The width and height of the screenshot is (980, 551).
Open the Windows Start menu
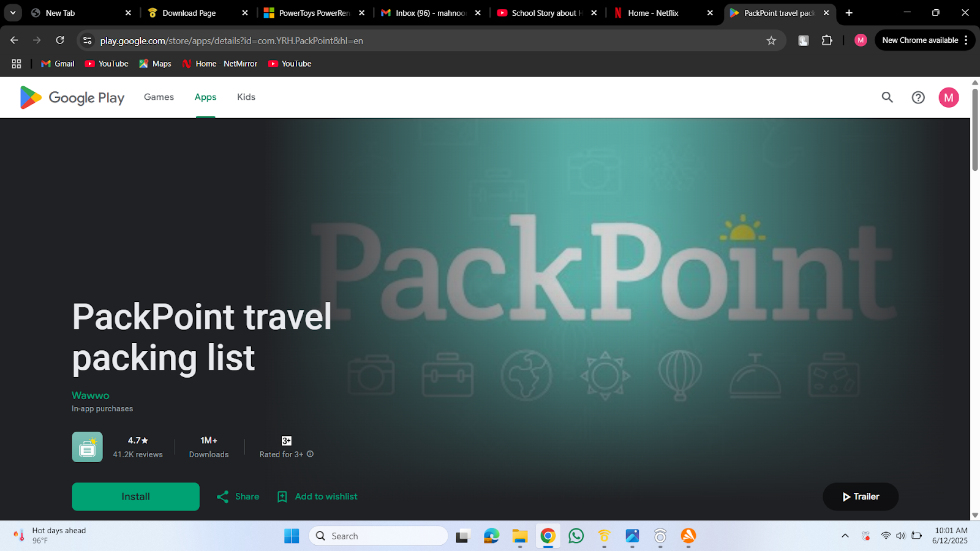[292, 536]
